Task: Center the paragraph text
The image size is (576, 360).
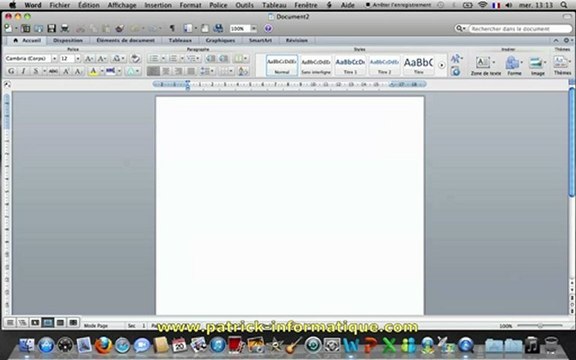Action: [166, 71]
